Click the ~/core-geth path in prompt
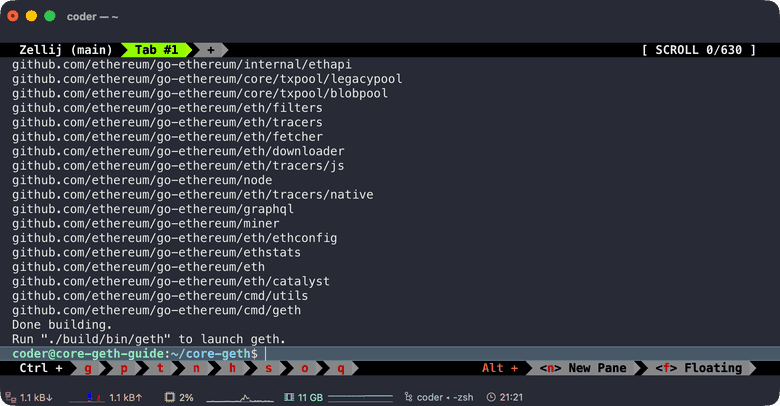This screenshot has height=406, width=780. click(x=210, y=354)
